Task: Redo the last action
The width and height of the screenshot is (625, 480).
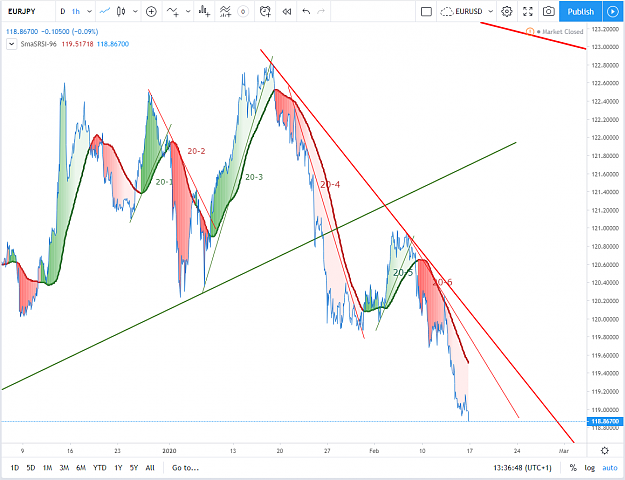Action: coord(321,12)
